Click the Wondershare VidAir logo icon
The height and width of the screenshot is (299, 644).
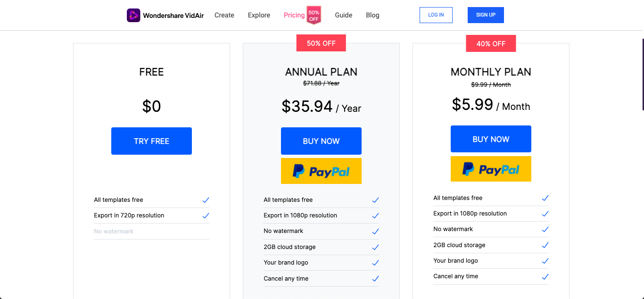(133, 15)
